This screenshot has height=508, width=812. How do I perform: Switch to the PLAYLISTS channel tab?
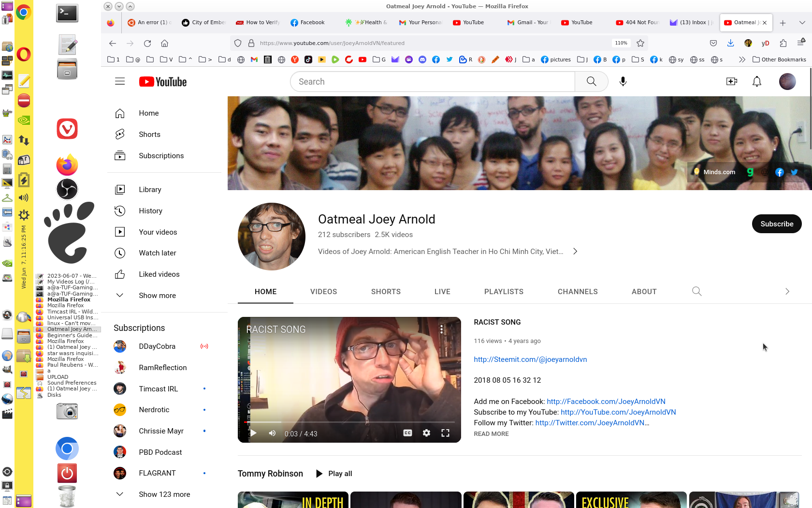pyautogui.click(x=504, y=292)
